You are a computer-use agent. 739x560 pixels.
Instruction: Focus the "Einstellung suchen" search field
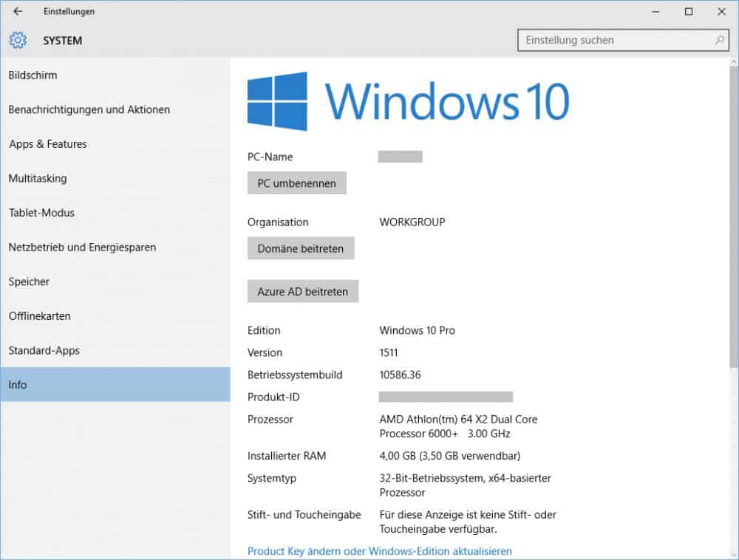tap(623, 40)
